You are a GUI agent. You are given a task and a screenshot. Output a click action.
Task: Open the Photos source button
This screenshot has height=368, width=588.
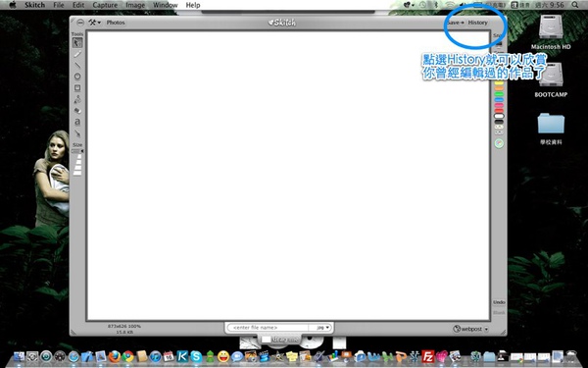coord(116,23)
